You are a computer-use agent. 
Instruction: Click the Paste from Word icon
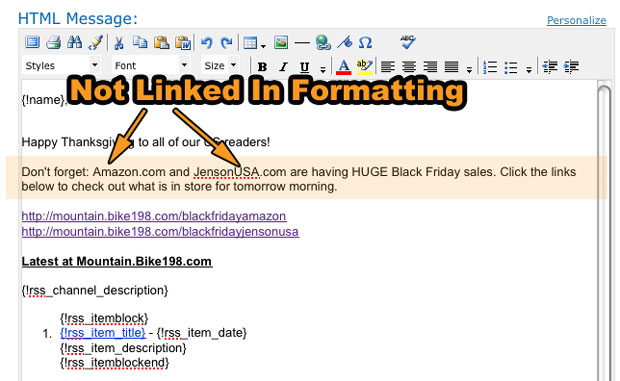click(183, 43)
